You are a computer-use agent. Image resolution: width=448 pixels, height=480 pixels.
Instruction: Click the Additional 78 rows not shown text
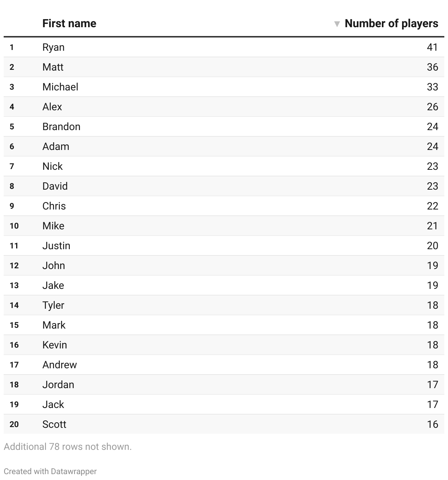pyautogui.click(x=68, y=447)
